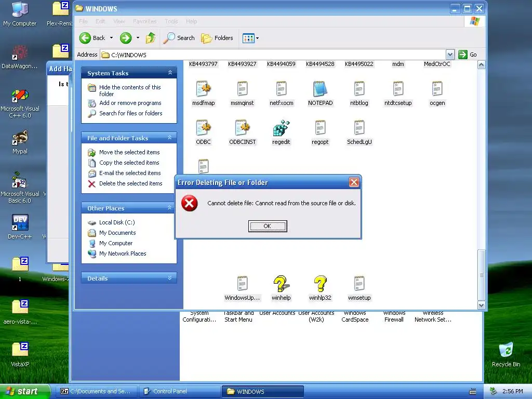Select the KB4493797 folder label

pos(203,64)
